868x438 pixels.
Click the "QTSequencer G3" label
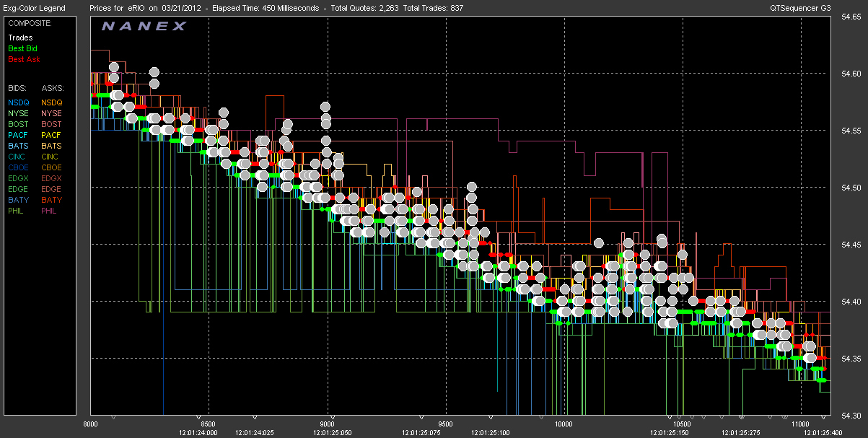pyautogui.click(x=799, y=8)
